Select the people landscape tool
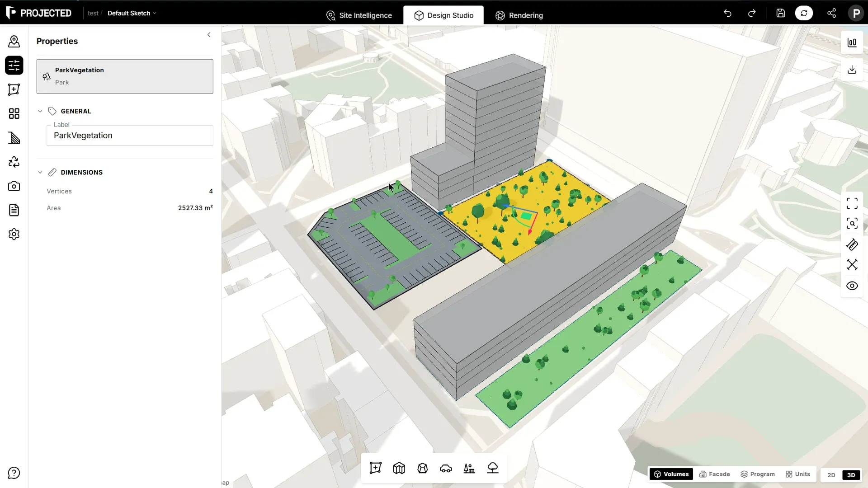 coord(469,468)
